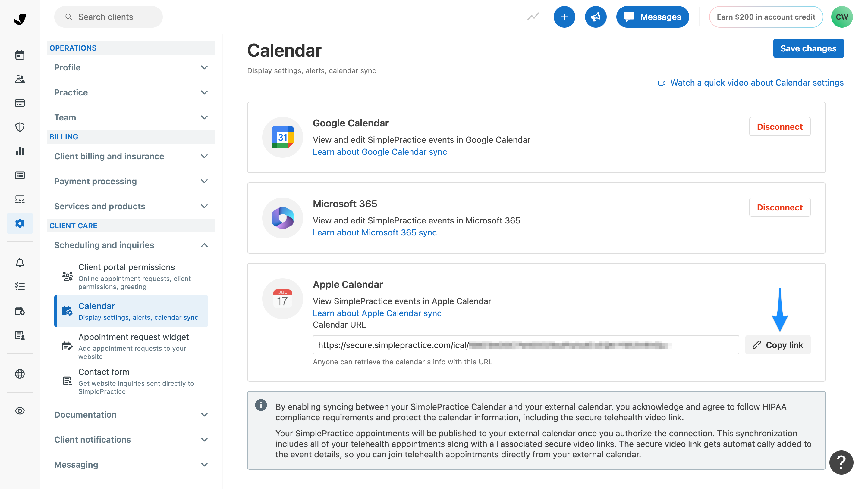
Task: Click Earn $200 in account credit
Action: (x=766, y=17)
